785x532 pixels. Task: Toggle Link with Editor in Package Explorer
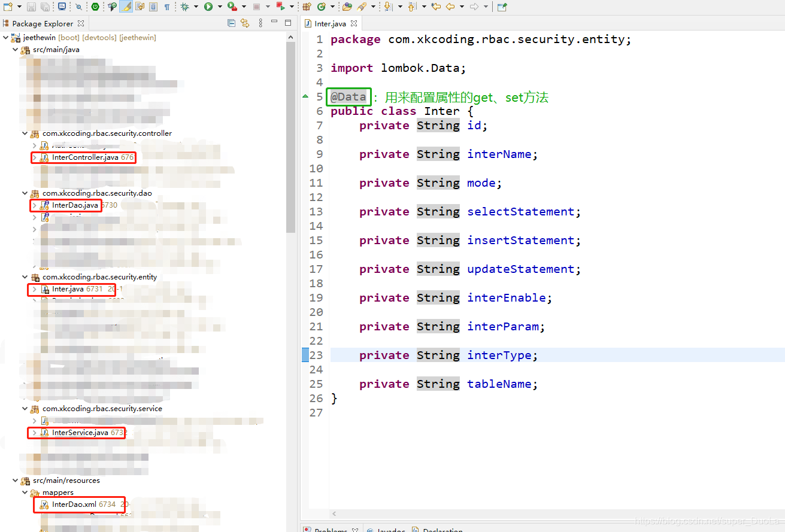click(245, 23)
